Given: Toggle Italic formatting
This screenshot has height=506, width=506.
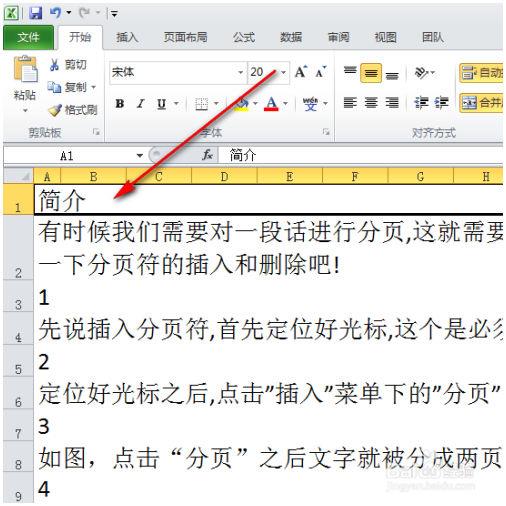Looking at the screenshot, I should 141,104.
